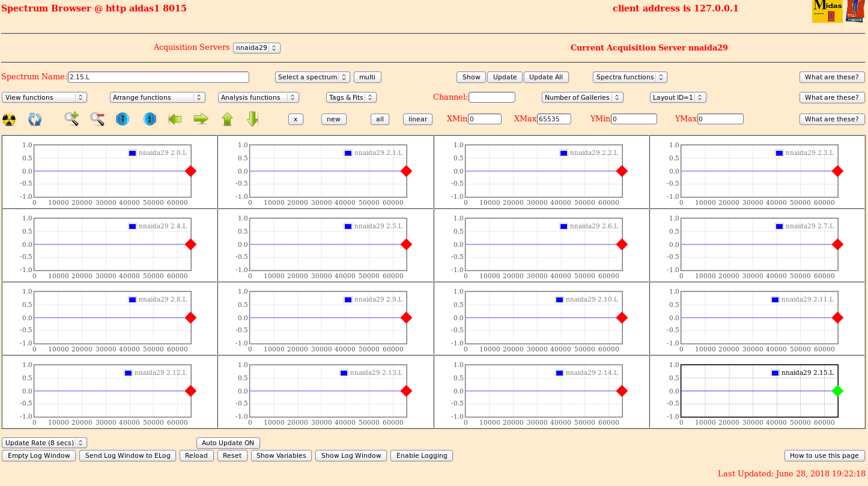Click the blue double down-arrow icon
Image resolution: width=868 pixels, height=486 pixels.
pos(123,119)
